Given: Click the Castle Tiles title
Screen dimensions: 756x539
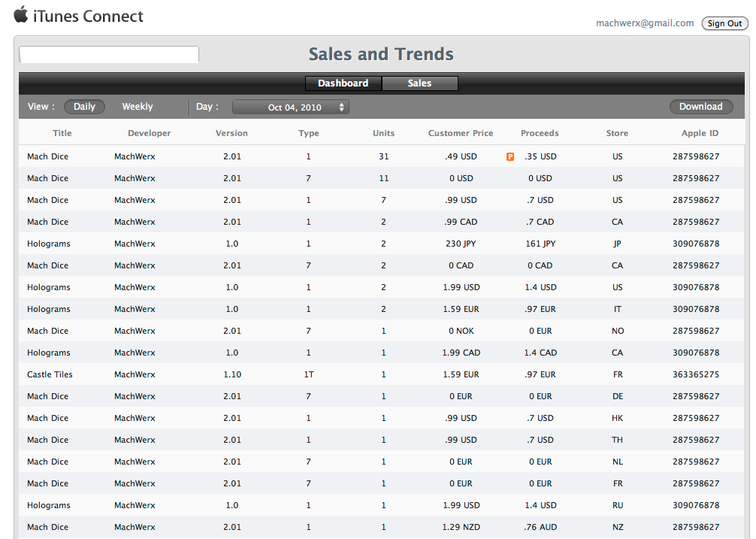Looking at the screenshot, I should (50, 374).
